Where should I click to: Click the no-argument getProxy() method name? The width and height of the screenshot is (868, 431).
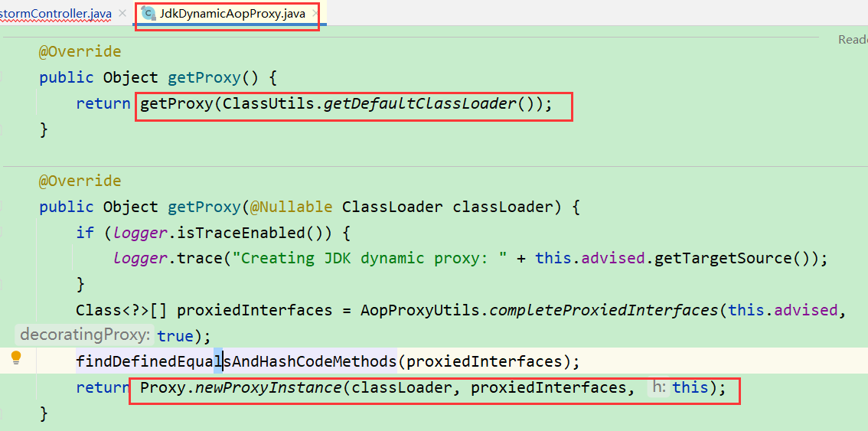[204, 77]
